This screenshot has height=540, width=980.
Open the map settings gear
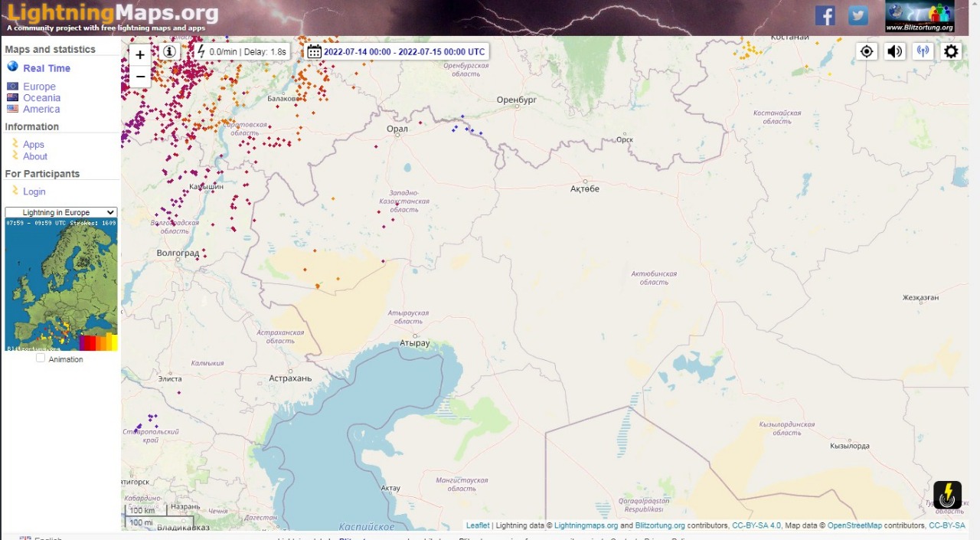(951, 51)
